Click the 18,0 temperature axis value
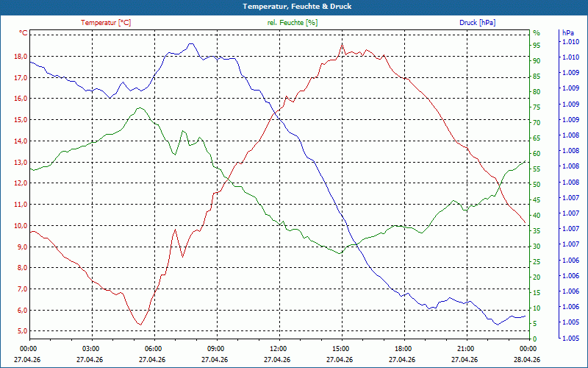This screenshot has width=588, height=368. click(21, 57)
